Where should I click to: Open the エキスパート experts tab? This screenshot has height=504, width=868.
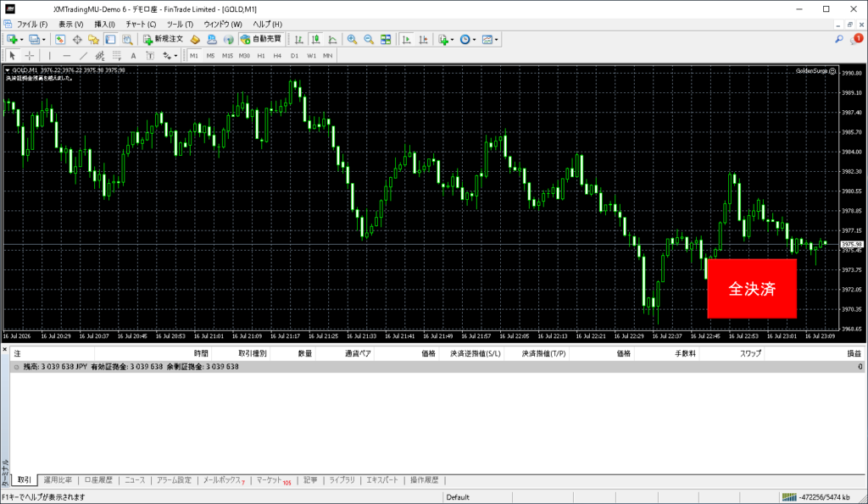[x=382, y=479]
